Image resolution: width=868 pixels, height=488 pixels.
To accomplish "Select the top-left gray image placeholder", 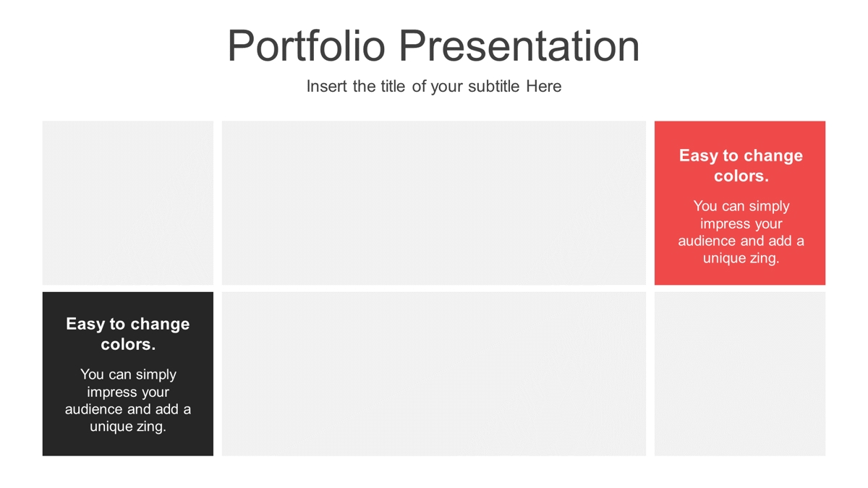I will tap(128, 203).
